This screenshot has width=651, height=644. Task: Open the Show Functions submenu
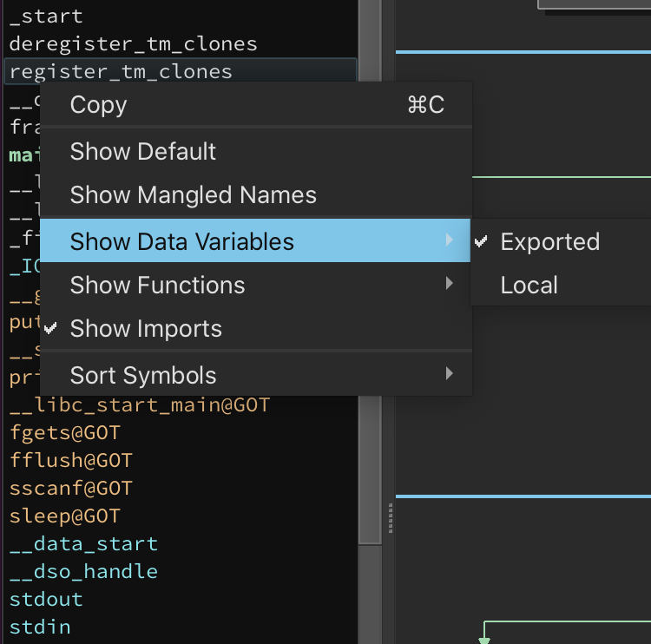tap(256, 285)
